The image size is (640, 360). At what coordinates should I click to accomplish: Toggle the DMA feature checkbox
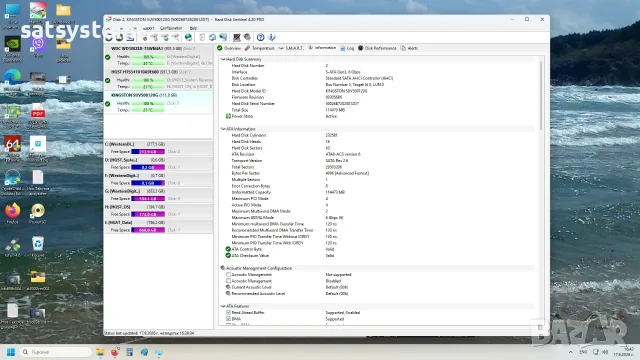(x=229, y=319)
